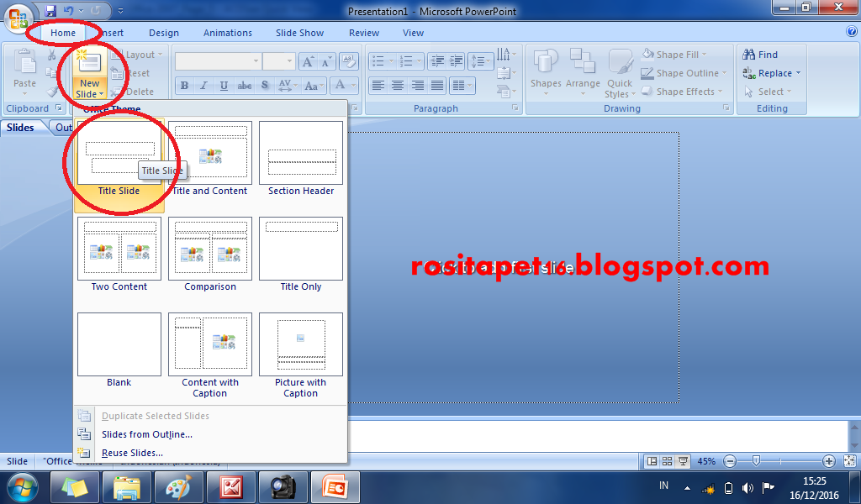Justify text in Paragraph group
This screenshot has width=861, height=504.
[x=437, y=86]
